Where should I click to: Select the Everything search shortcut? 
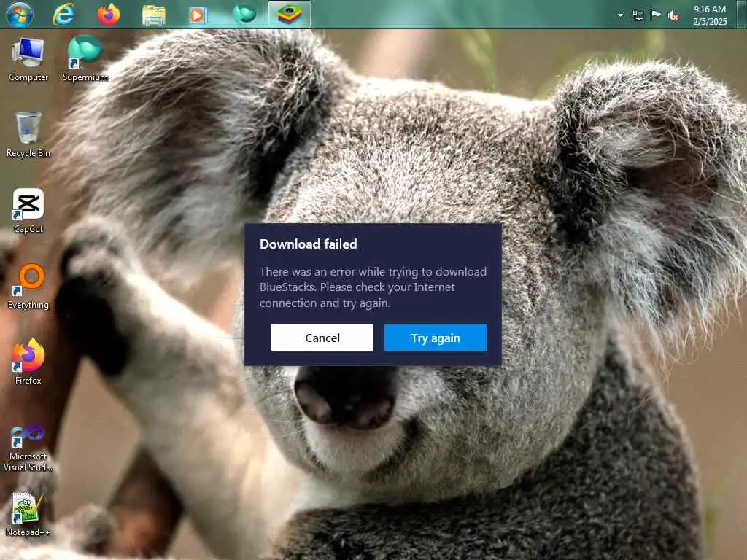28,287
